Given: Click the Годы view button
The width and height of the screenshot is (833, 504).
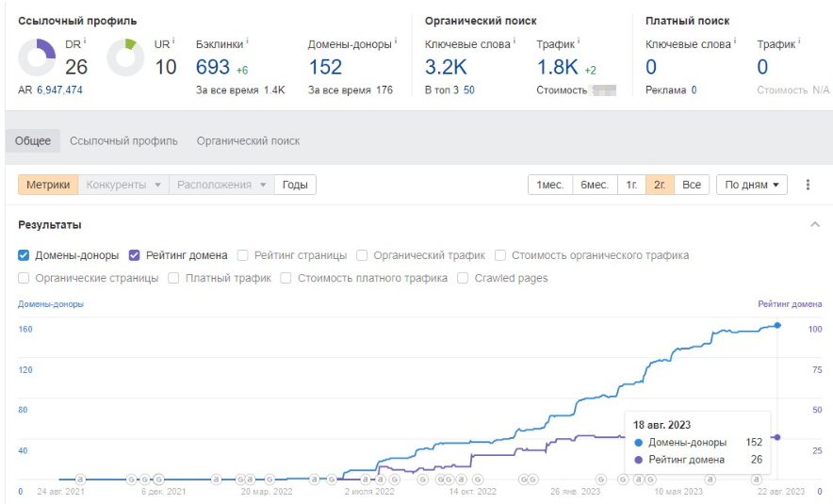Looking at the screenshot, I should point(295,185).
